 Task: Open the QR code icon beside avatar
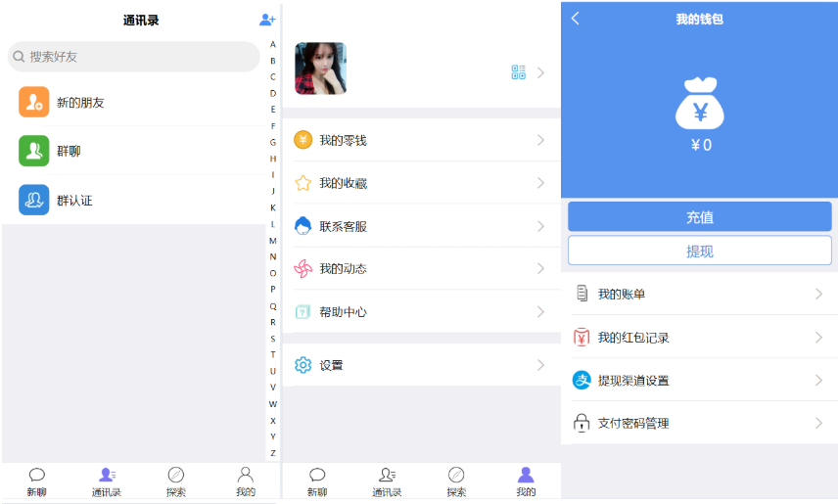click(519, 72)
